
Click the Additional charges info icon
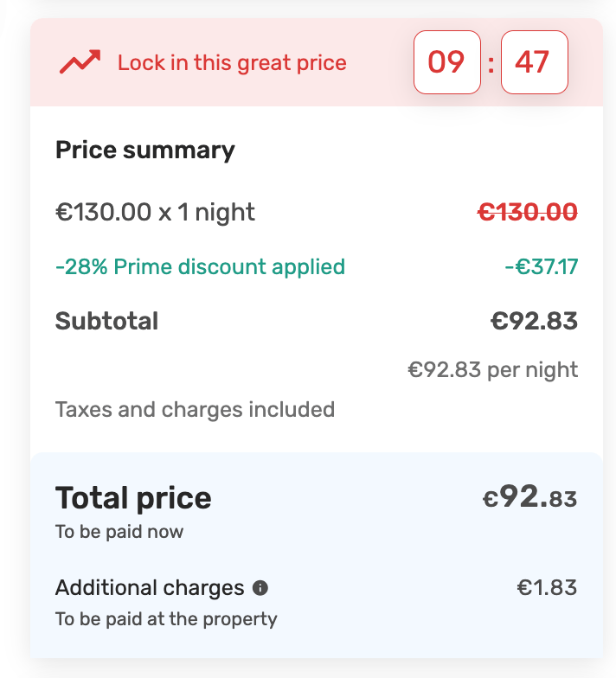(260, 588)
